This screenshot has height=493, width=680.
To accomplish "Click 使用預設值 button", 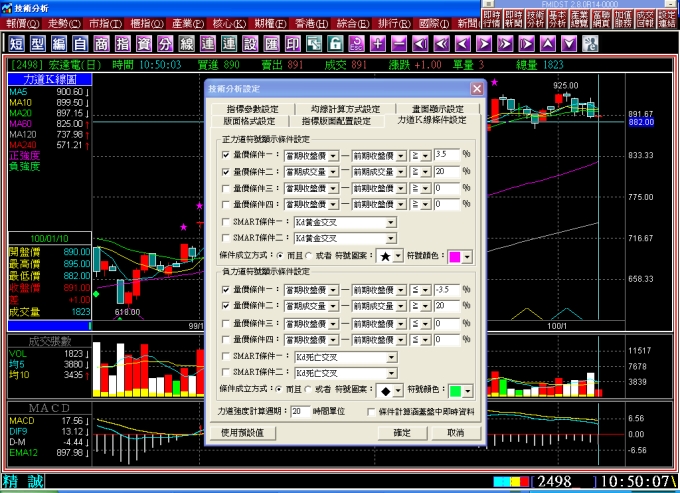I will (243, 432).
